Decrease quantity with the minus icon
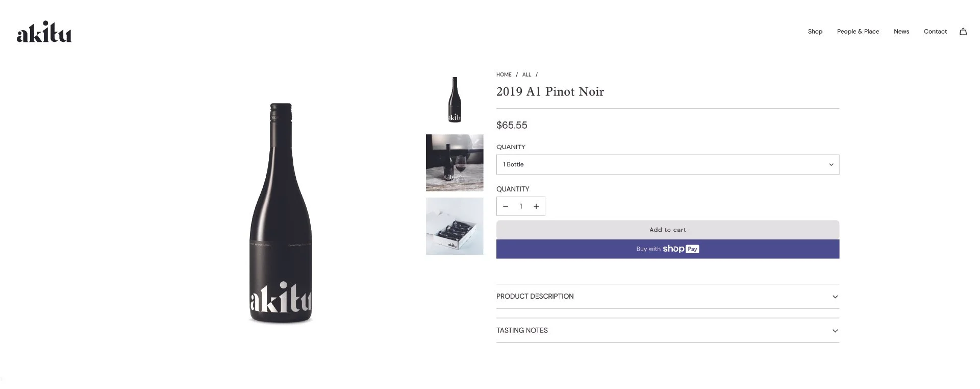Screen dimensions: 980x389 click(x=506, y=206)
